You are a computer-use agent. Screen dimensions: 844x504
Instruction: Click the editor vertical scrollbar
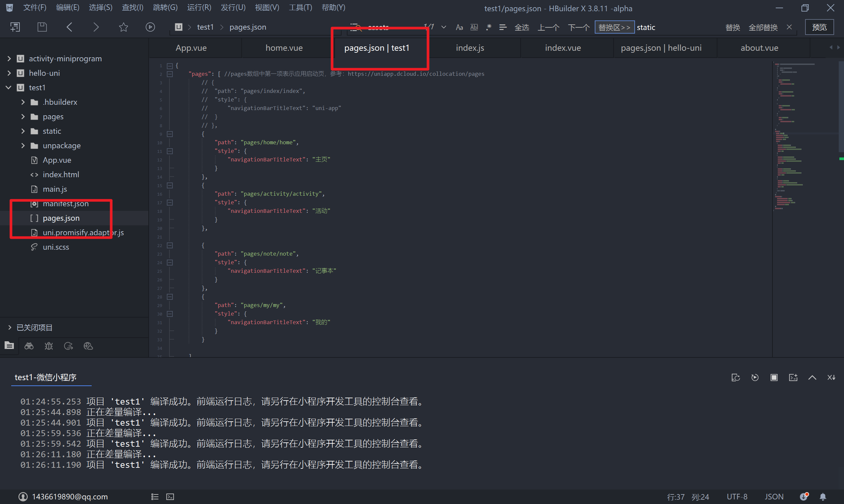point(841,106)
